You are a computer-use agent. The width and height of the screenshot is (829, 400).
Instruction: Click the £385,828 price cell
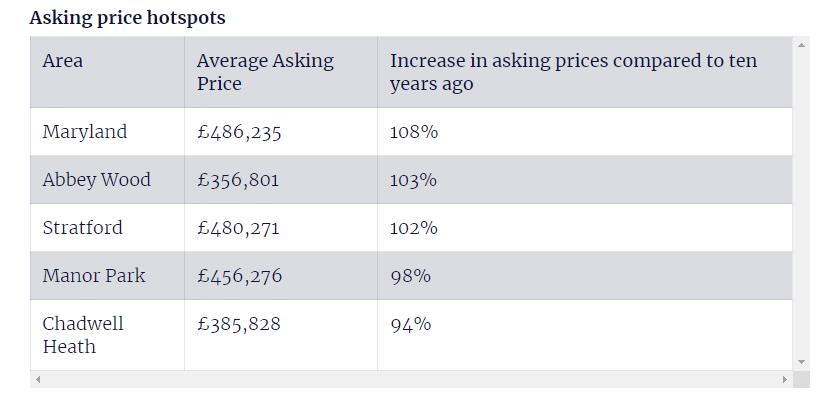(239, 324)
